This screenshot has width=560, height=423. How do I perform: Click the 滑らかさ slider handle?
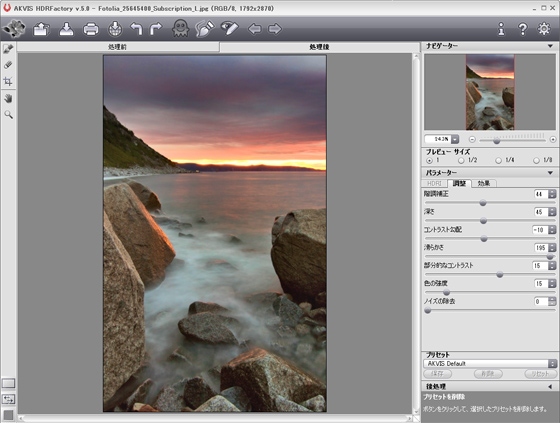click(550, 257)
